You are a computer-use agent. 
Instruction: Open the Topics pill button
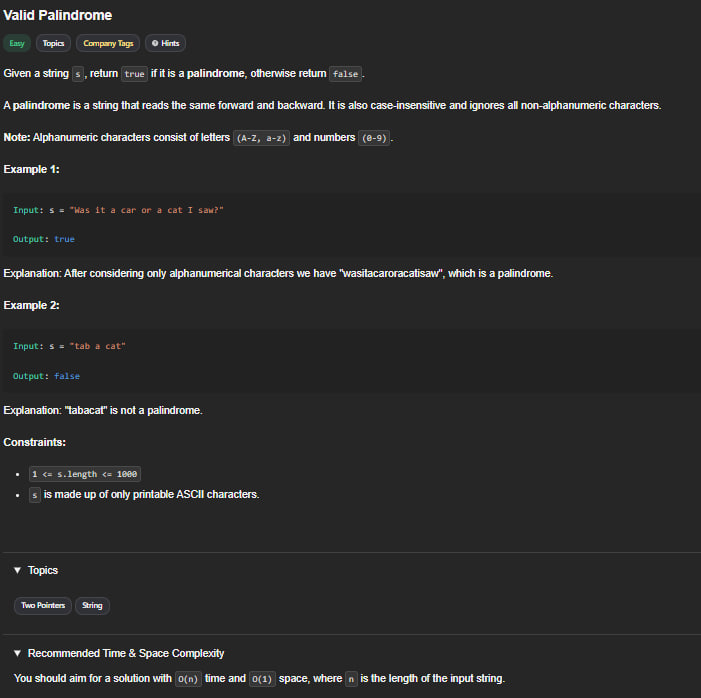(53, 43)
